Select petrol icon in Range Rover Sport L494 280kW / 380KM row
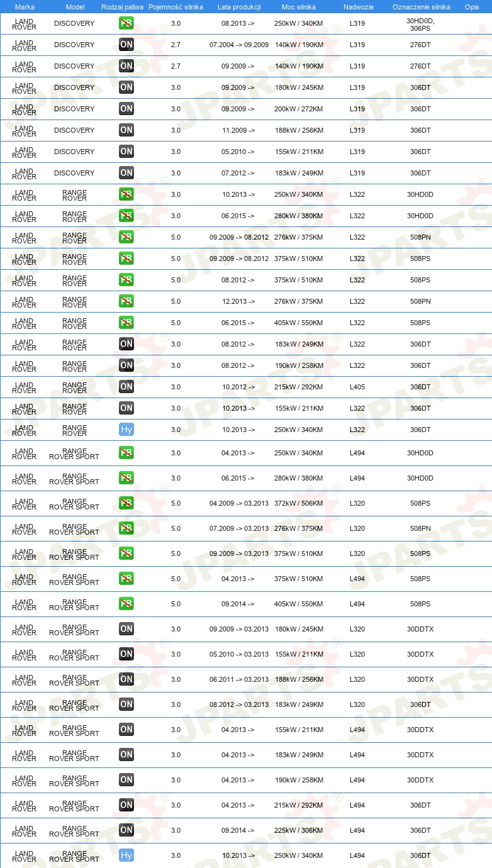 coord(126,478)
